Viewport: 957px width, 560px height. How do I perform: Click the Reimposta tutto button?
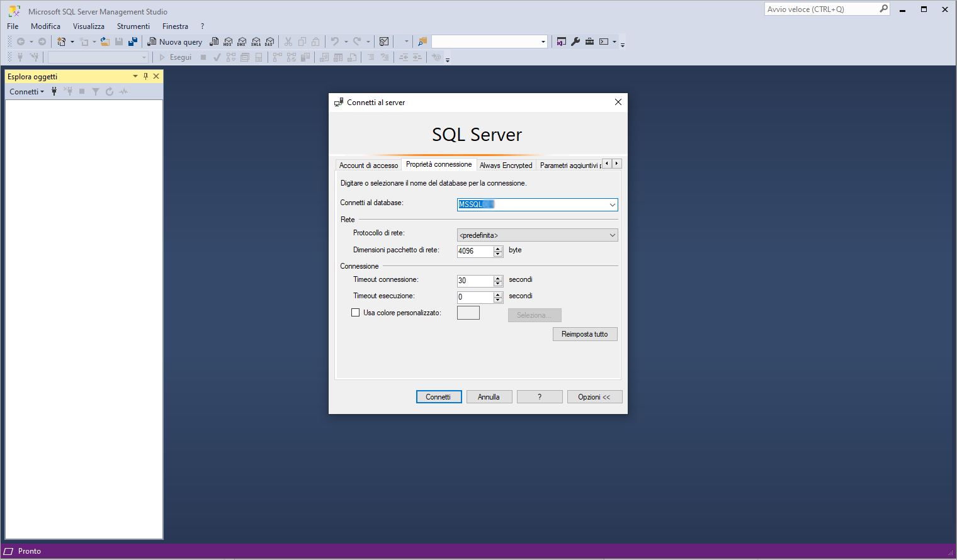pos(585,334)
